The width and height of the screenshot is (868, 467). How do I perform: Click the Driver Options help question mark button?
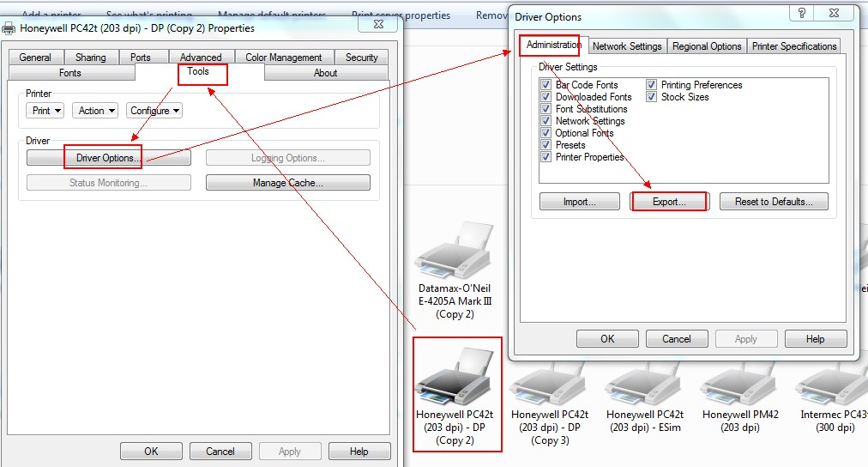click(x=800, y=14)
